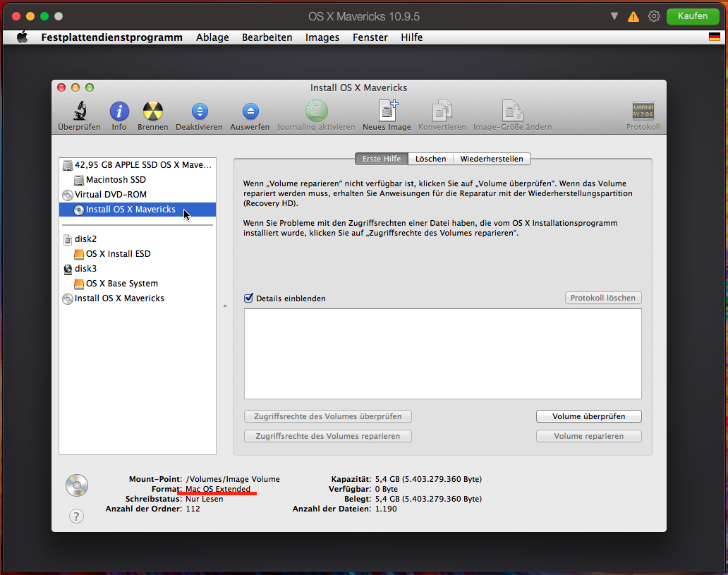Uncheck Details einblenden checkbox
The image size is (728, 575).
click(x=248, y=298)
